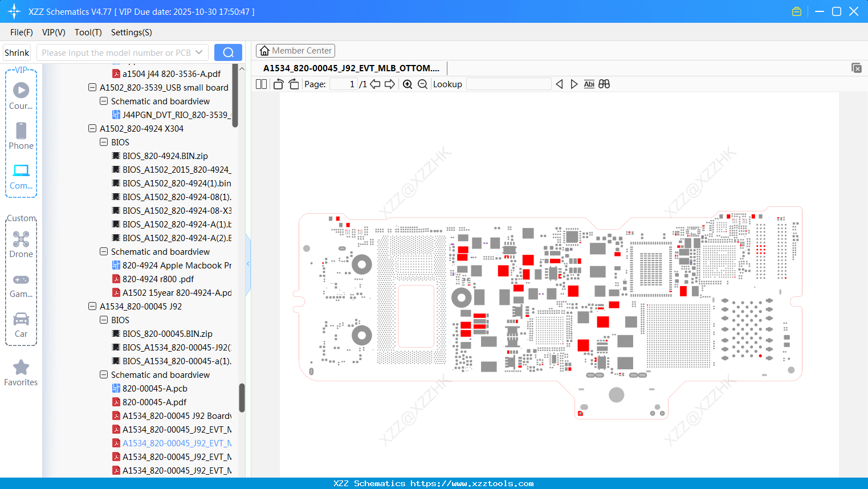This screenshot has height=489, width=868.
Task: Open the model number dropdown arrow
Action: (x=199, y=52)
